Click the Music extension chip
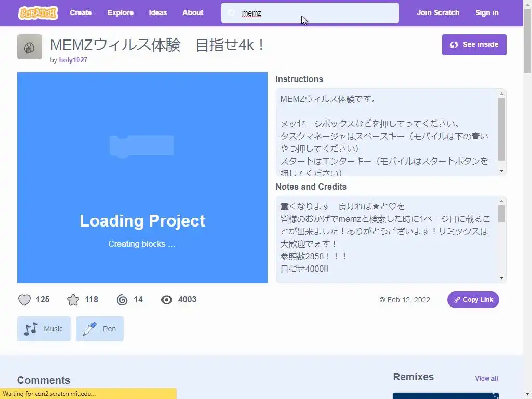532x399 pixels. (x=44, y=329)
